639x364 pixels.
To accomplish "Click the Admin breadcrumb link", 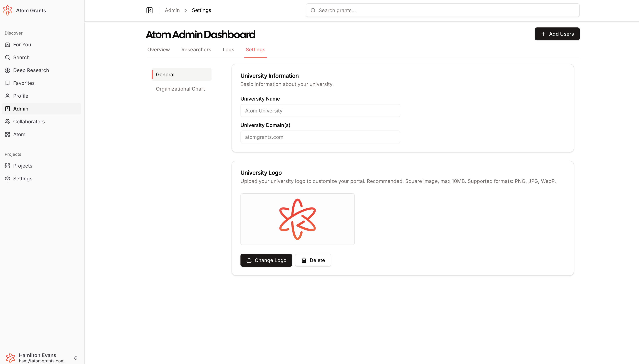I will pyautogui.click(x=172, y=10).
